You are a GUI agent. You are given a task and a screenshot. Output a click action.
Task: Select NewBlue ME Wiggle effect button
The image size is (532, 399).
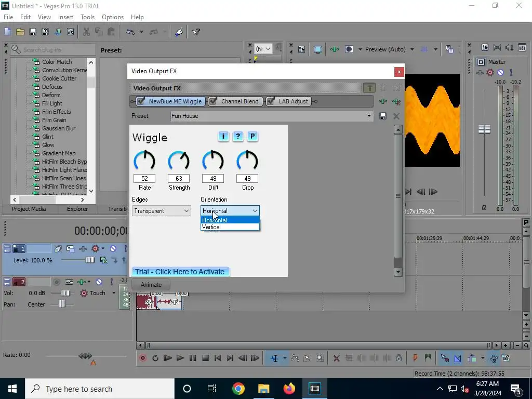point(170,101)
